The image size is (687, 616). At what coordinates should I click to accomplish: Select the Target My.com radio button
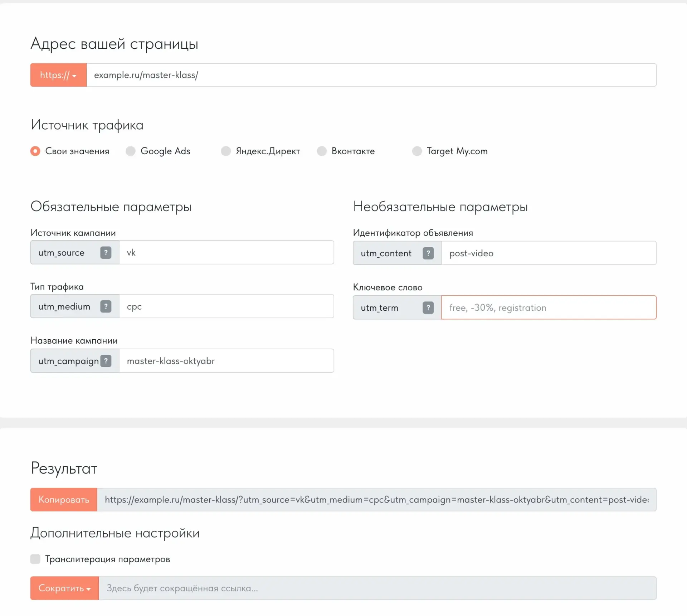[417, 151]
